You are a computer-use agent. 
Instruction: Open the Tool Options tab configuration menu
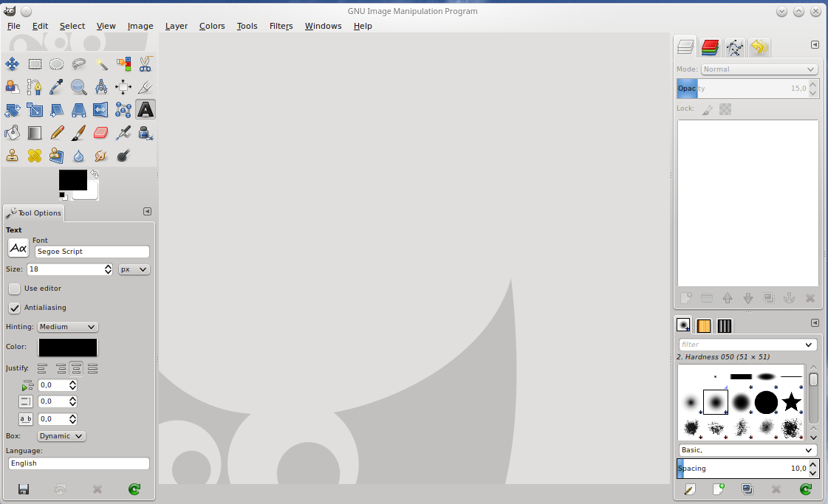click(x=147, y=212)
